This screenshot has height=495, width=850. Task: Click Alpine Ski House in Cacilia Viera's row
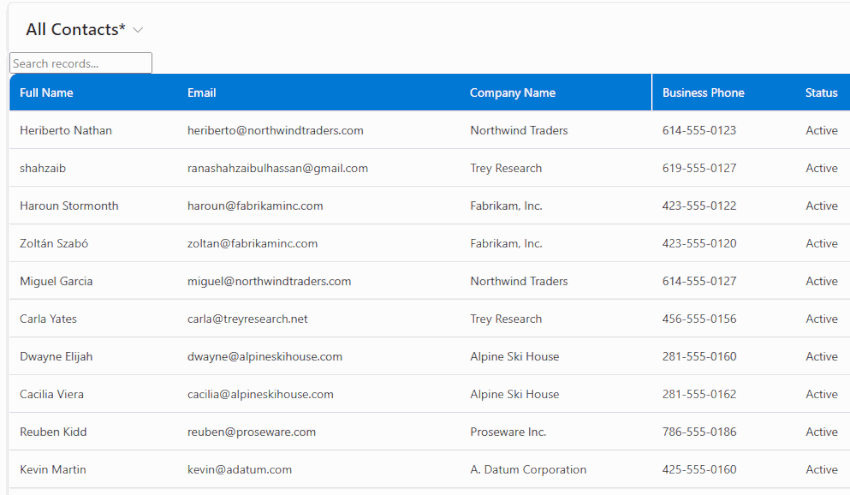coord(514,394)
